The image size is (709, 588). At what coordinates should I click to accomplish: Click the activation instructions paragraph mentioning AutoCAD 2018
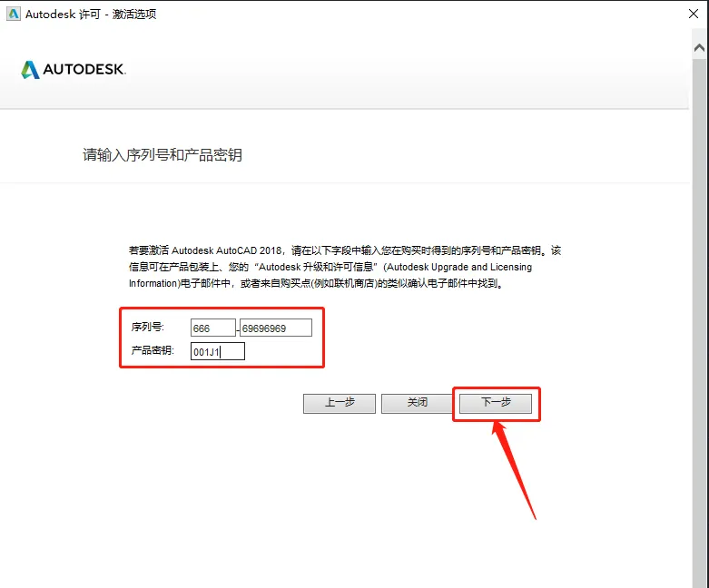click(345, 267)
